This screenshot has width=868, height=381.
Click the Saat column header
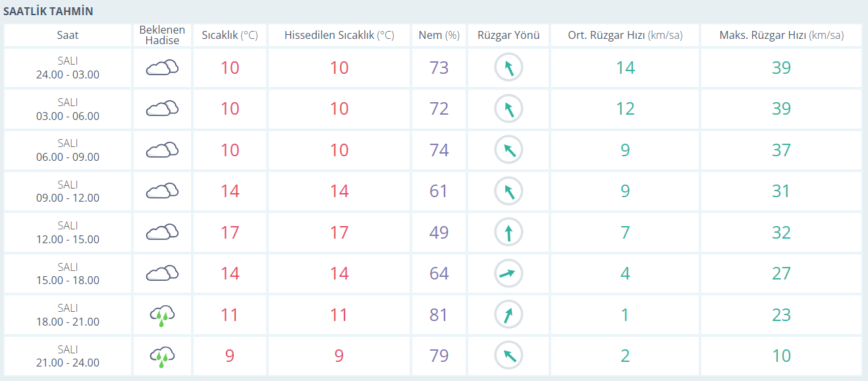(68, 36)
